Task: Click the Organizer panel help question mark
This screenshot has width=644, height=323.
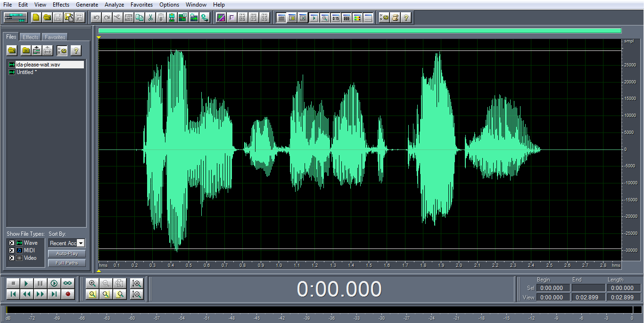Action: point(75,50)
